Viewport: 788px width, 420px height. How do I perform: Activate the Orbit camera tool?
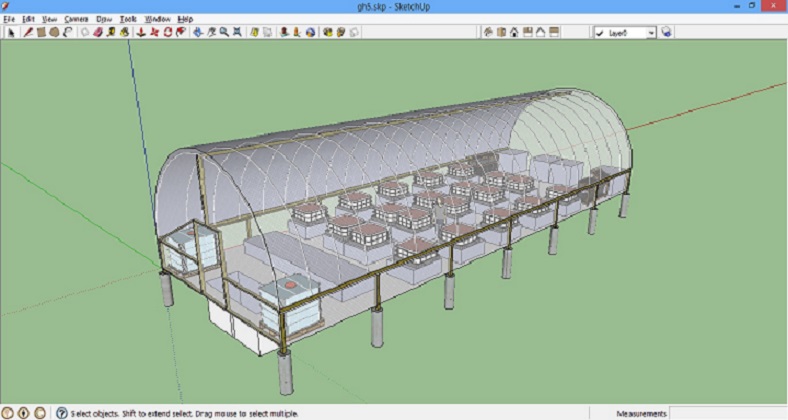[x=199, y=33]
